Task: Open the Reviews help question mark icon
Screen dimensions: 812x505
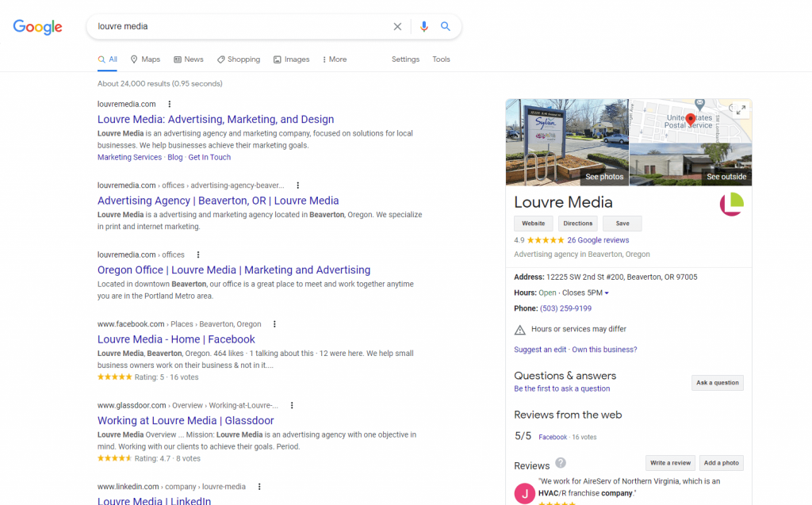Action: click(x=561, y=462)
